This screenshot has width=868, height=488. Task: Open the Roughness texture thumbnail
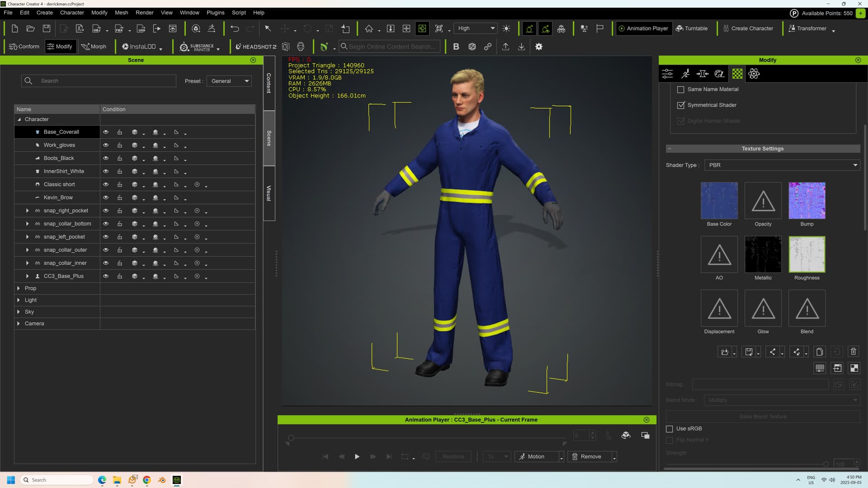807,254
